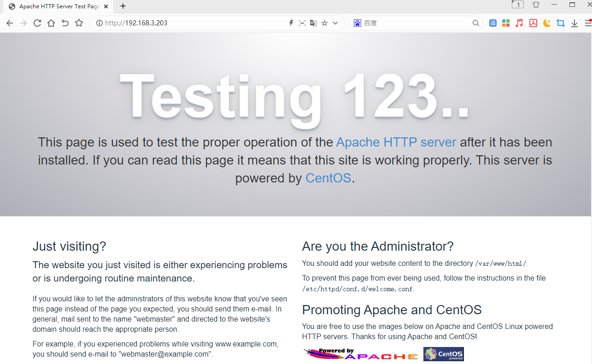The height and width of the screenshot is (364, 592).
Task: Toggle night mode moon icon
Action: (x=547, y=23)
